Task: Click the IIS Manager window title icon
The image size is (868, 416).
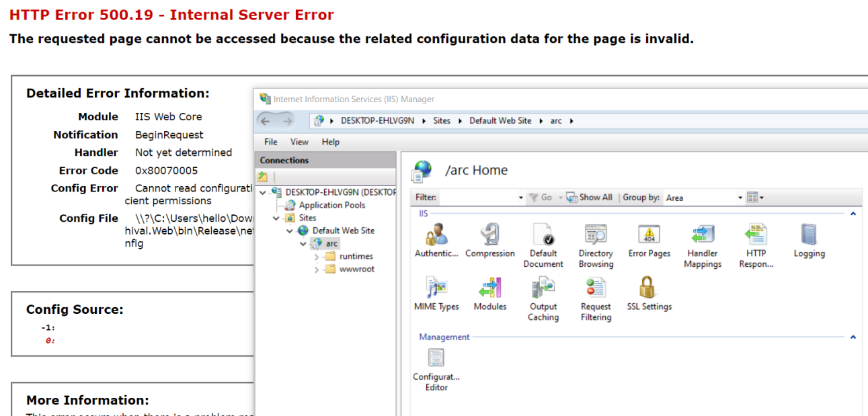Action: (x=265, y=99)
